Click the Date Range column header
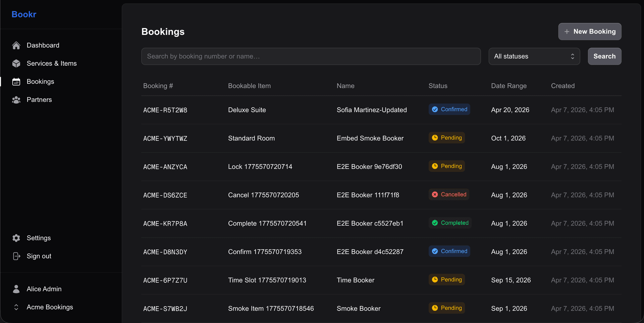 (x=508, y=86)
